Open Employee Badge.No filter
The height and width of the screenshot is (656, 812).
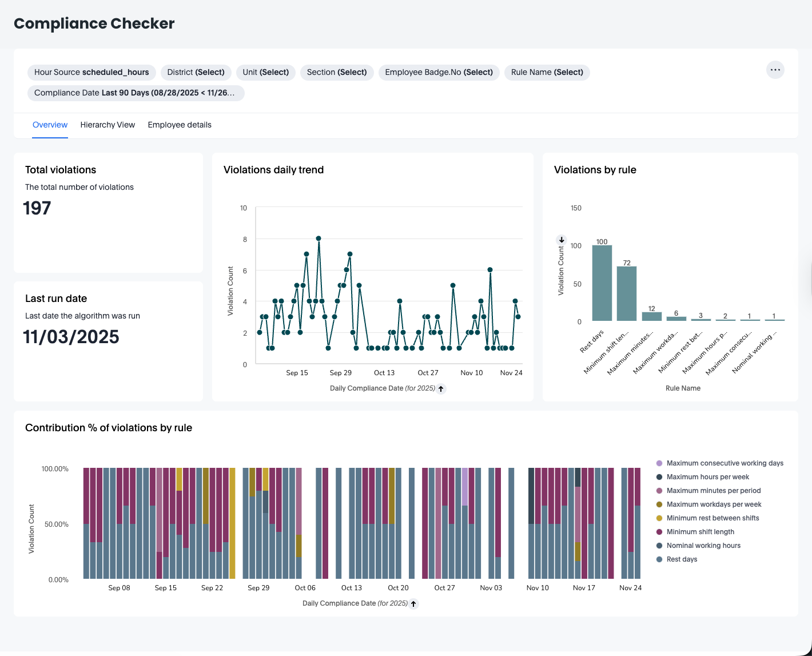coord(439,72)
